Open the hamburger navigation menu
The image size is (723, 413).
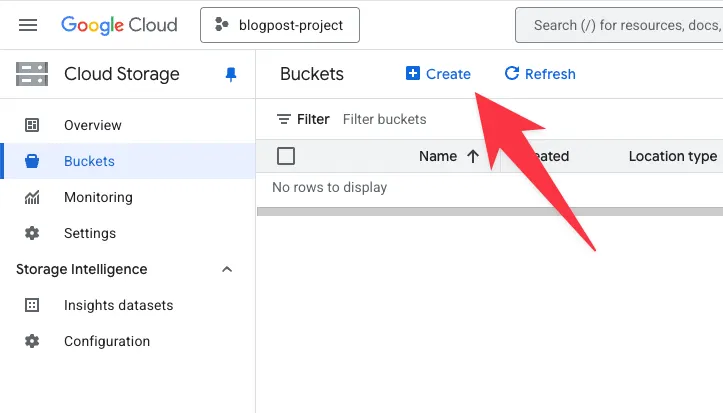28,25
